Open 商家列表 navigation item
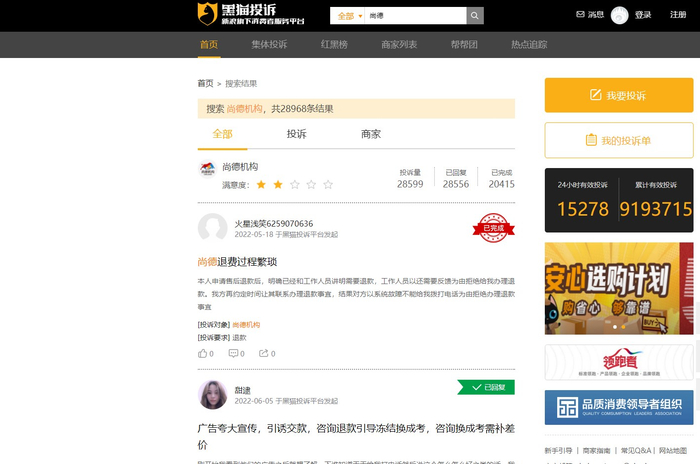Image resolution: width=700 pixels, height=464 pixels. click(399, 44)
